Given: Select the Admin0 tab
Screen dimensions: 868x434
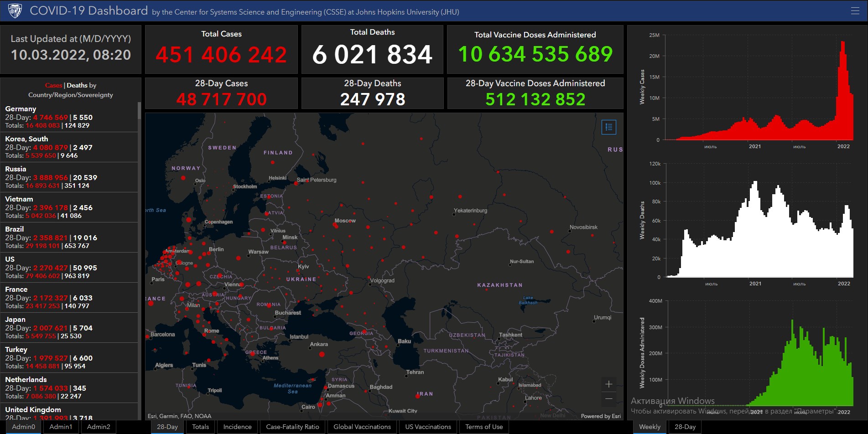Looking at the screenshot, I should pyautogui.click(x=23, y=427).
